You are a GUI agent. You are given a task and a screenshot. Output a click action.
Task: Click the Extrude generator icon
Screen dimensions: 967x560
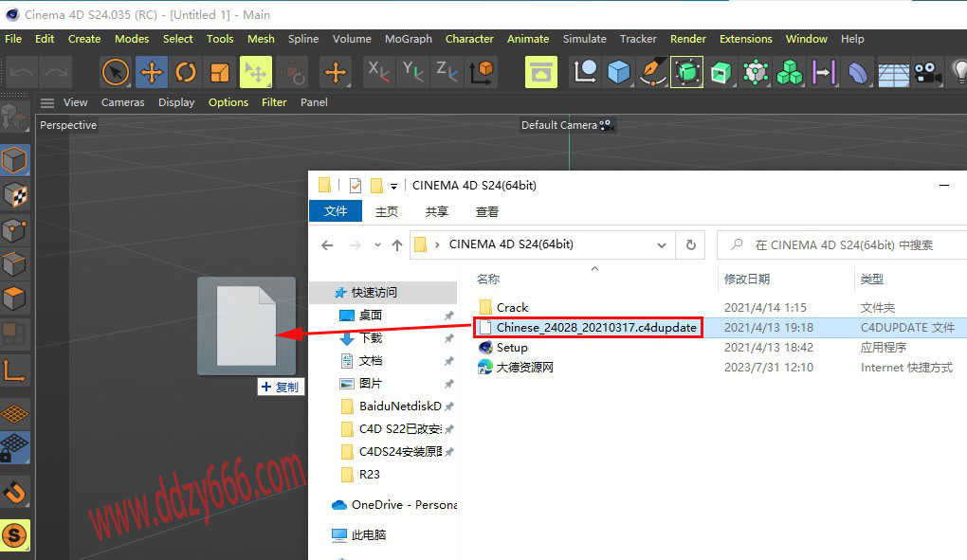click(x=721, y=72)
